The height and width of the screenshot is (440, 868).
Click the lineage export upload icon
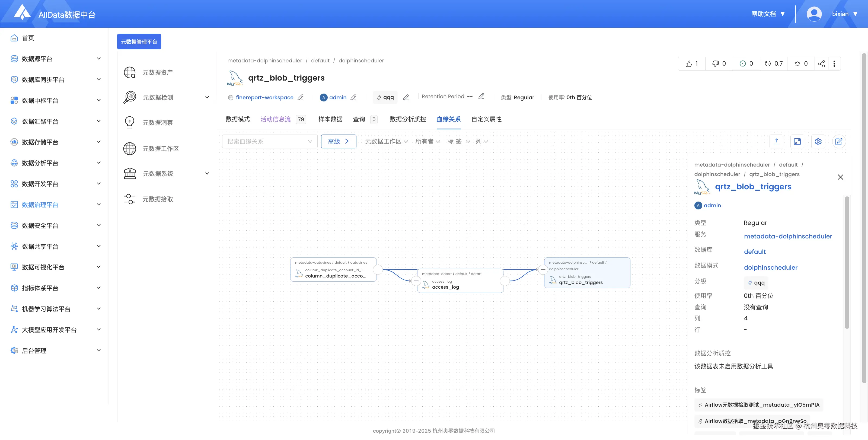click(x=776, y=142)
